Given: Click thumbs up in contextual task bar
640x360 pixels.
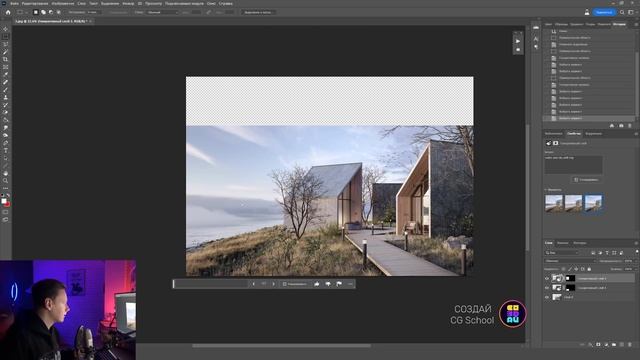Looking at the screenshot, I should [x=317, y=284].
